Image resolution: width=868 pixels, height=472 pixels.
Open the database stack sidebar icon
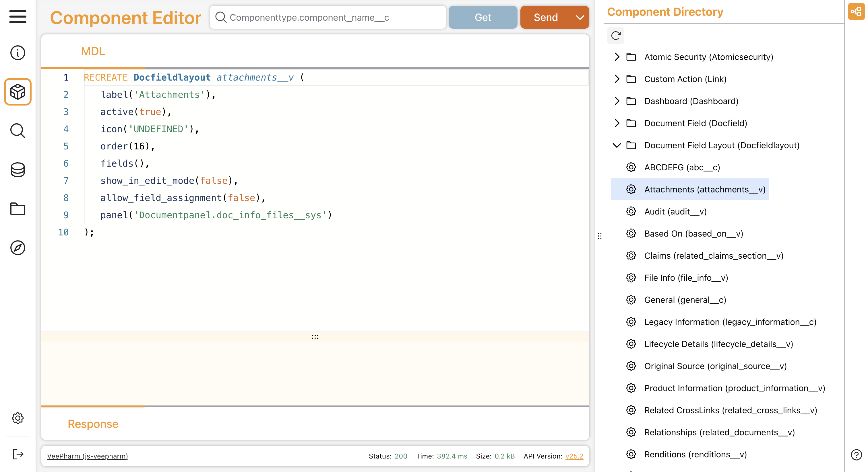tap(18, 170)
